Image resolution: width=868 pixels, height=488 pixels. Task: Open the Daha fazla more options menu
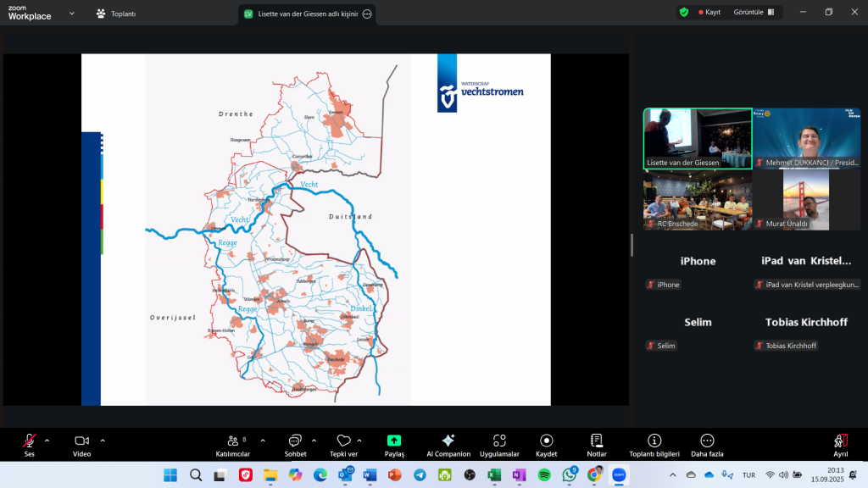707,441
